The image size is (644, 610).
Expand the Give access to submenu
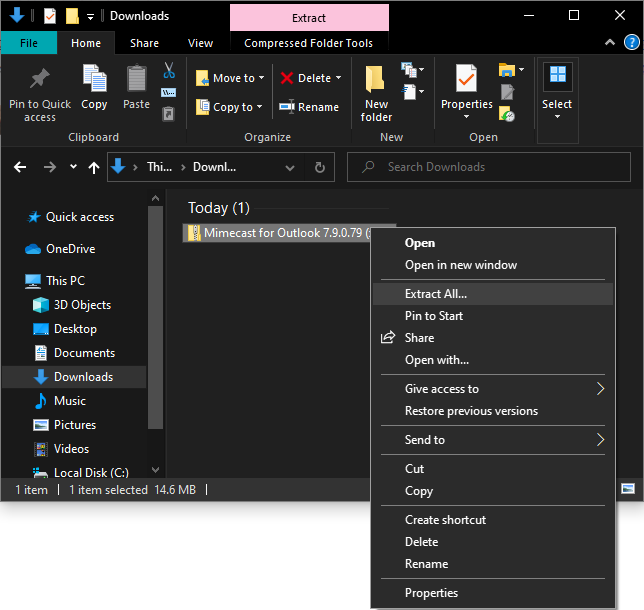[493, 389]
